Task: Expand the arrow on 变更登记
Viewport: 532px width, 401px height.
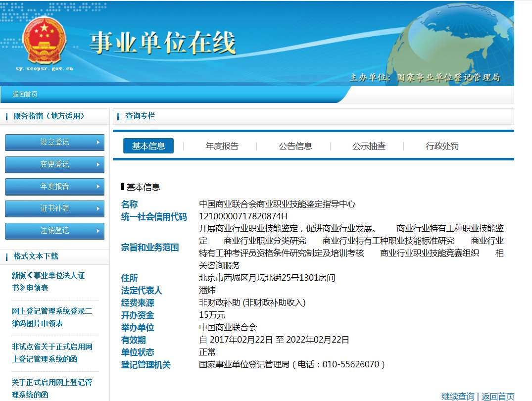Action: (x=97, y=164)
